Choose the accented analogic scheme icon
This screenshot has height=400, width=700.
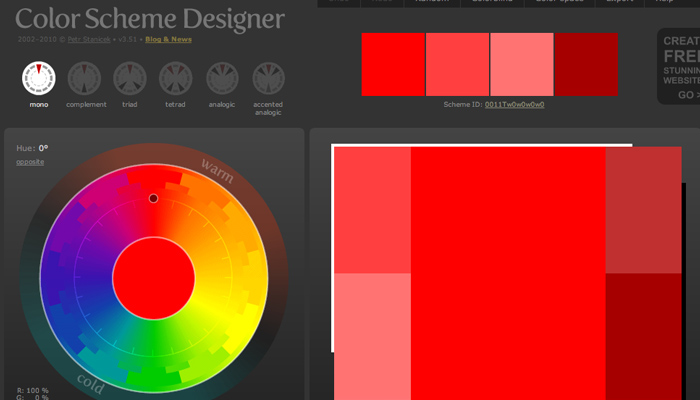coord(268,78)
